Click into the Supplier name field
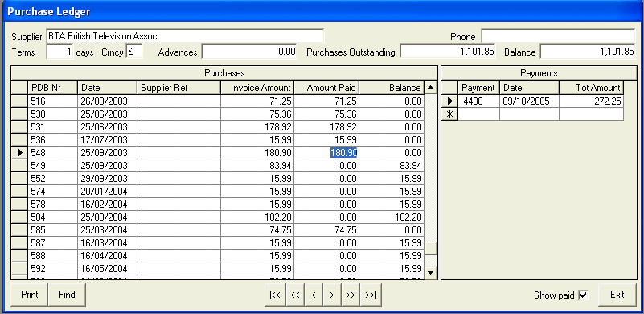 [185, 36]
